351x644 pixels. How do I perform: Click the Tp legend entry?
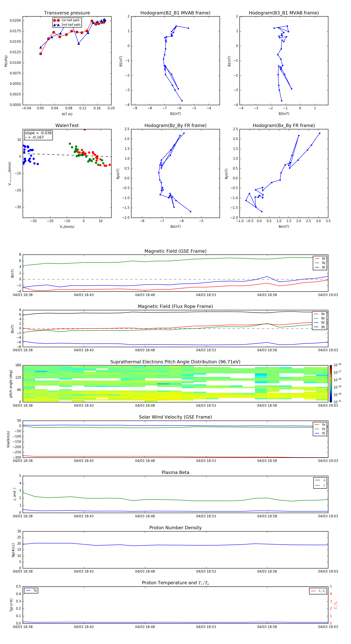click(x=31, y=591)
